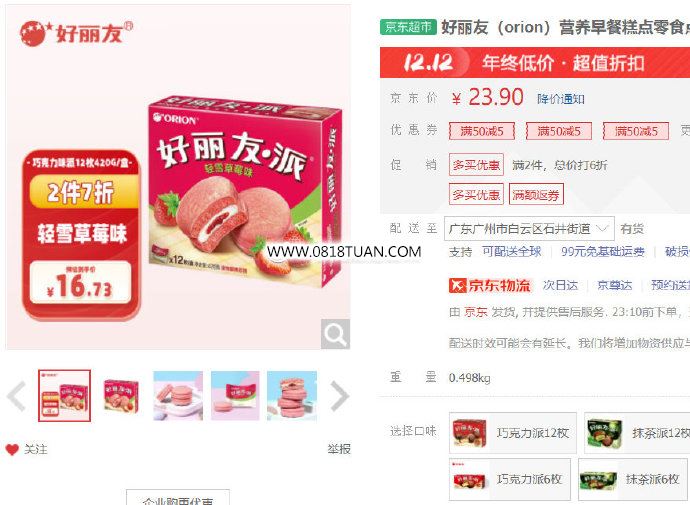The height and width of the screenshot is (505, 690).
Task: Click the magnifier zoom icon on product image
Action: pos(335,334)
